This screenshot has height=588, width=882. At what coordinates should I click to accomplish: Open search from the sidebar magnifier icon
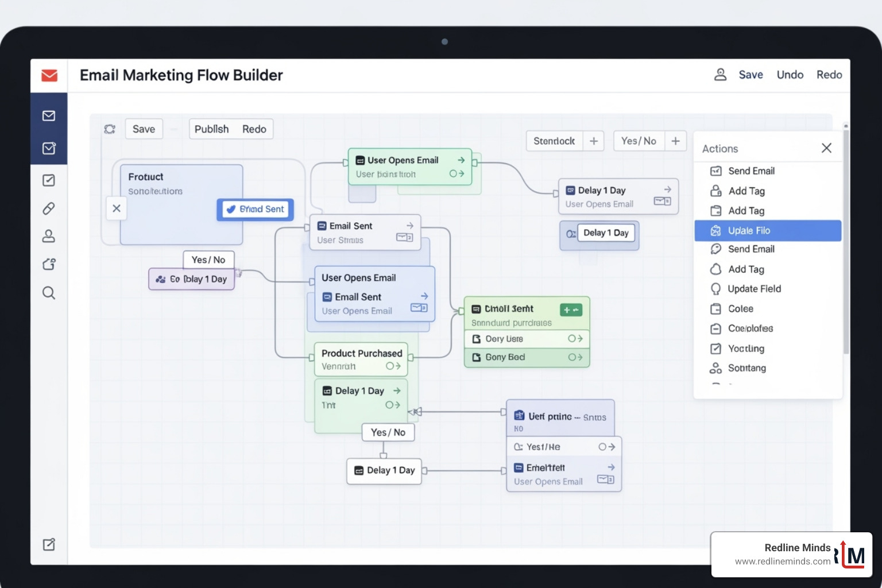[49, 293]
